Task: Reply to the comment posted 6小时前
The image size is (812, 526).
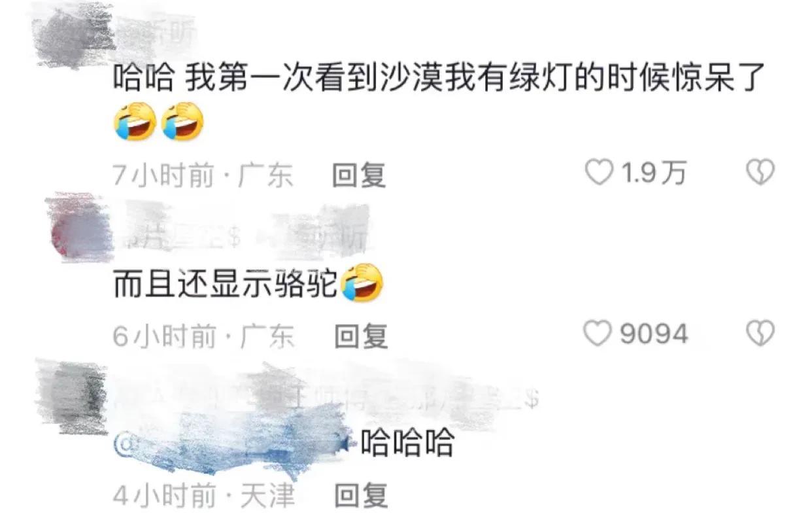Action: tap(361, 336)
